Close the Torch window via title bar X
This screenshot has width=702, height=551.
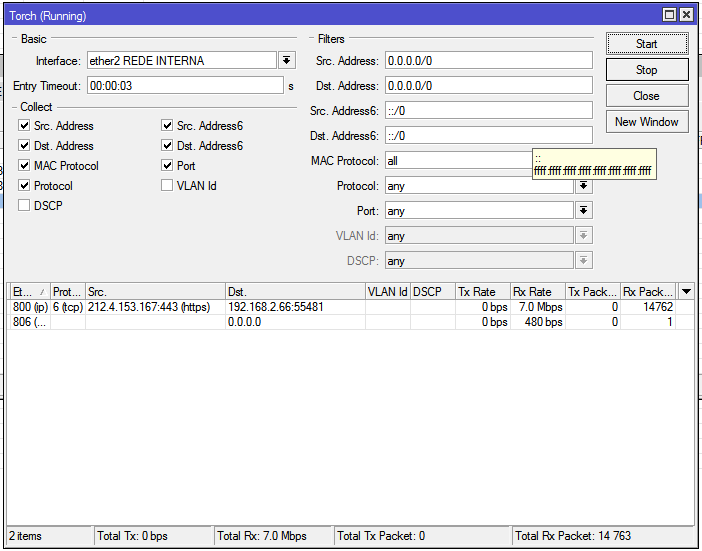(x=686, y=15)
